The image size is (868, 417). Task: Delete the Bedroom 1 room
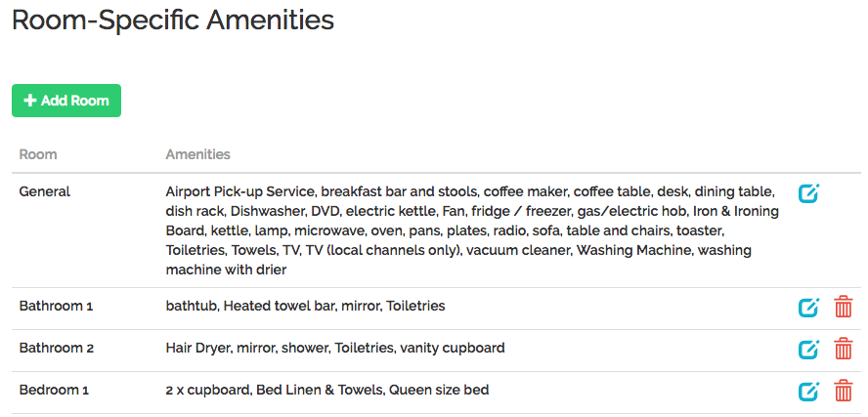844,391
